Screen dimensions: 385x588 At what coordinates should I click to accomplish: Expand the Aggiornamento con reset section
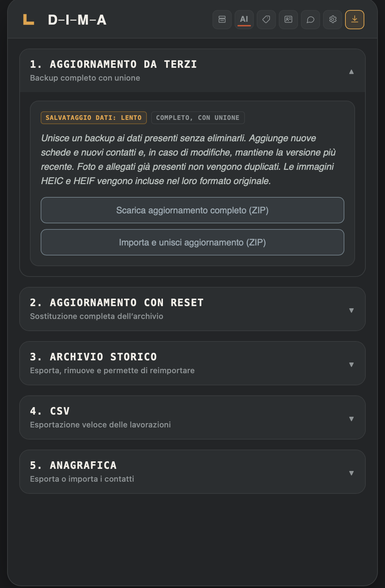coord(192,309)
